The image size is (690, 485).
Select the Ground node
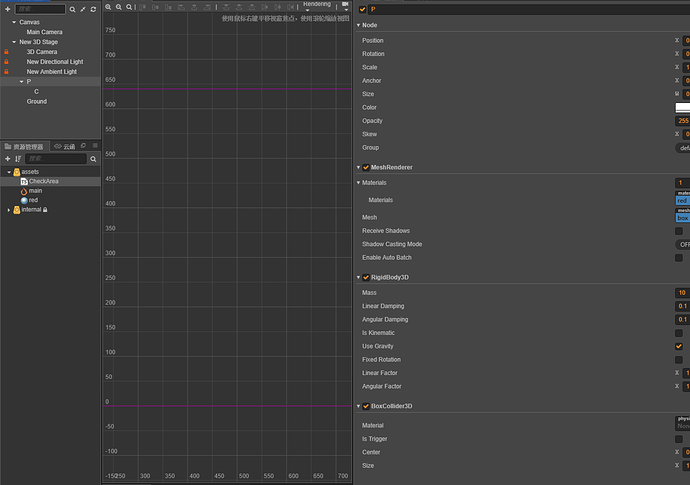pos(37,101)
